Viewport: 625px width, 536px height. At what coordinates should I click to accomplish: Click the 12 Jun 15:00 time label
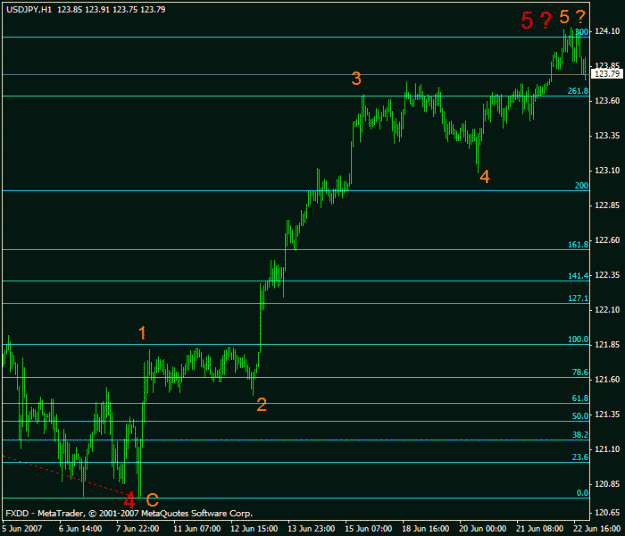coord(254,528)
